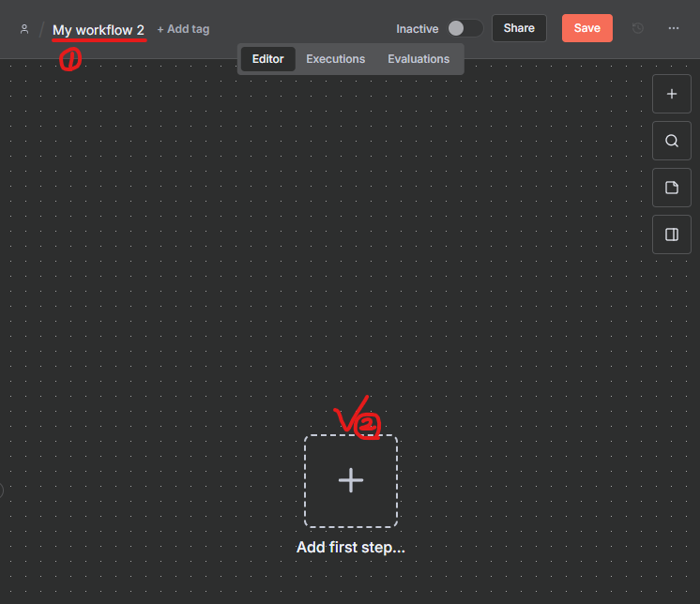Add a sticky note using the note icon
Screen dimensions: 700x604
[x=672, y=188]
